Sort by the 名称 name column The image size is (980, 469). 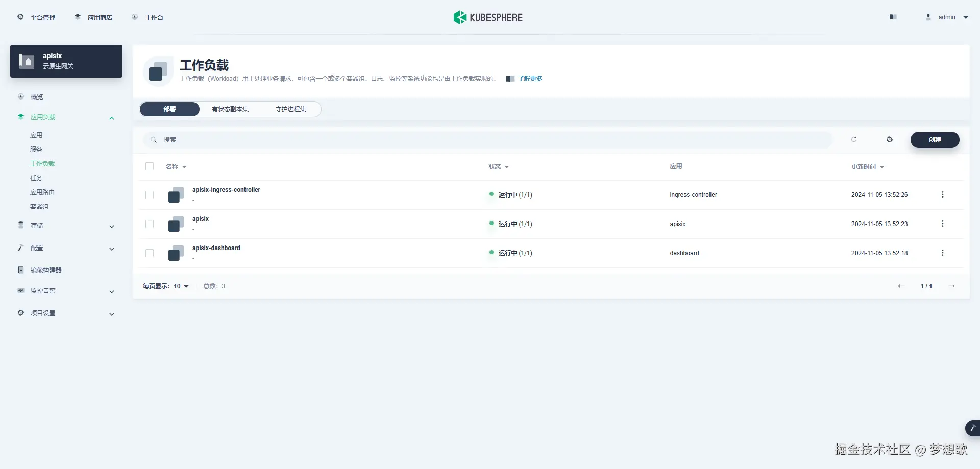176,167
